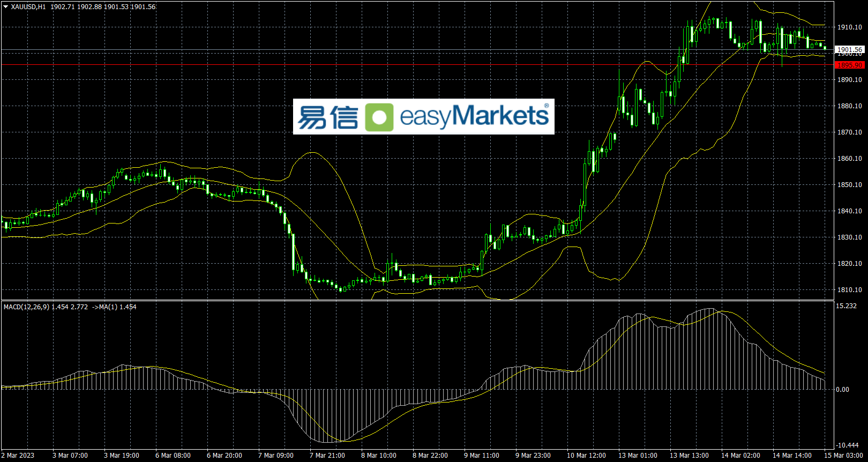Select the red horizontal line at 1895.90
868x462 pixels.
418,65
